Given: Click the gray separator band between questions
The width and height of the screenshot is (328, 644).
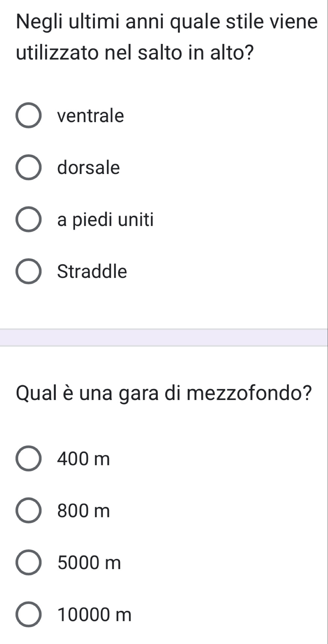Looking at the screenshot, I should click(x=164, y=337).
